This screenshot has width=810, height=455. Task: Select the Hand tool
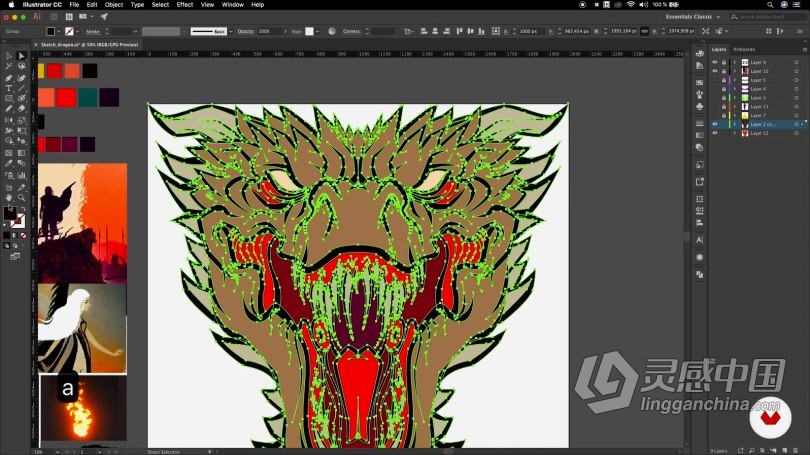click(x=9, y=198)
